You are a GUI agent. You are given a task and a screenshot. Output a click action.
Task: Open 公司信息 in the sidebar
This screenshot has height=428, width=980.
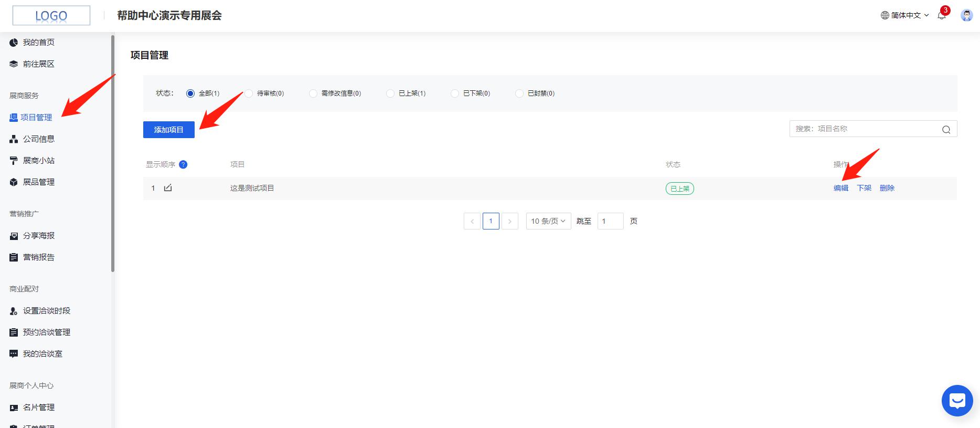(x=38, y=139)
